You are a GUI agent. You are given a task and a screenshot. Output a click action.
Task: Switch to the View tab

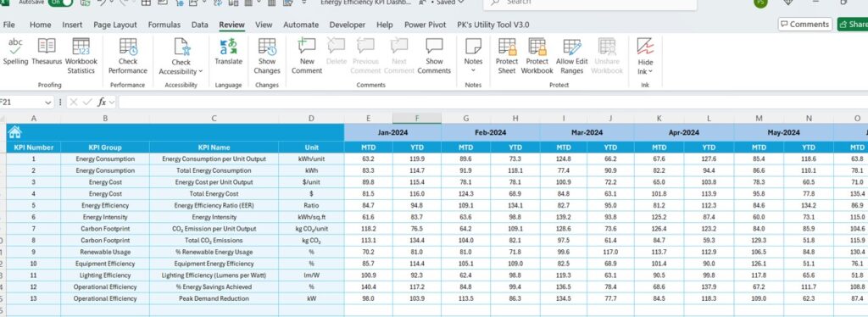[264, 25]
